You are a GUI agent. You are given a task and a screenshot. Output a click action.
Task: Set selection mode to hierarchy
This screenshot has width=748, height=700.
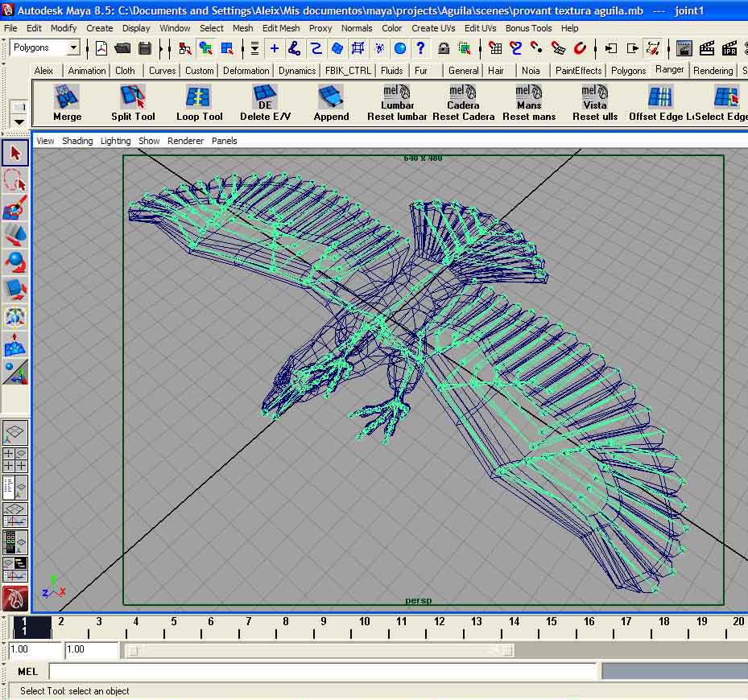click(x=184, y=48)
